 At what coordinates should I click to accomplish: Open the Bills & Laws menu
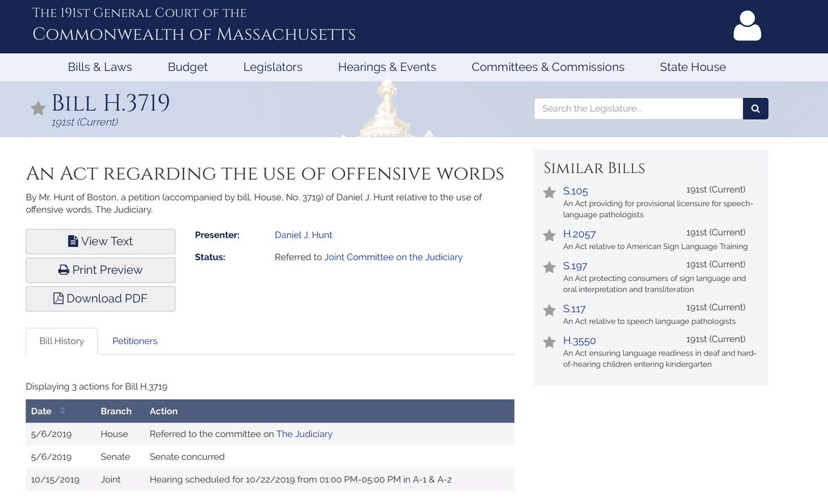pos(100,67)
